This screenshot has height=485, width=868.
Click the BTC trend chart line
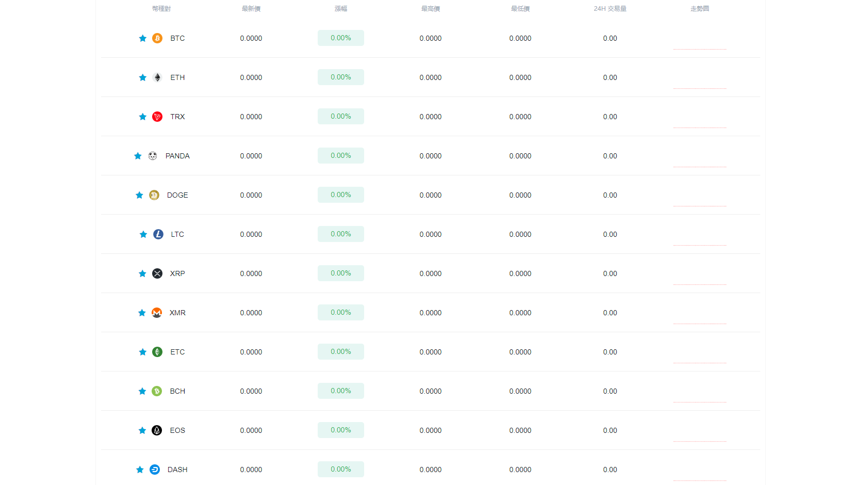pyautogui.click(x=699, y=48)
